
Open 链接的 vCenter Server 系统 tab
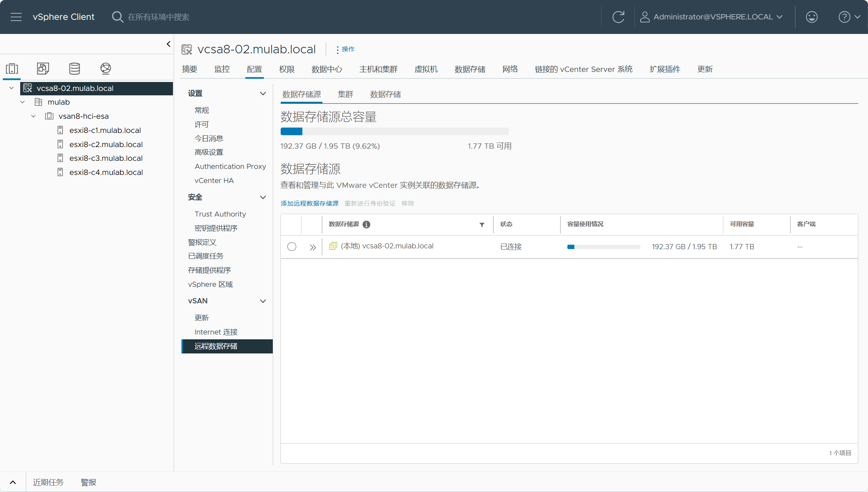coord(584,69)
